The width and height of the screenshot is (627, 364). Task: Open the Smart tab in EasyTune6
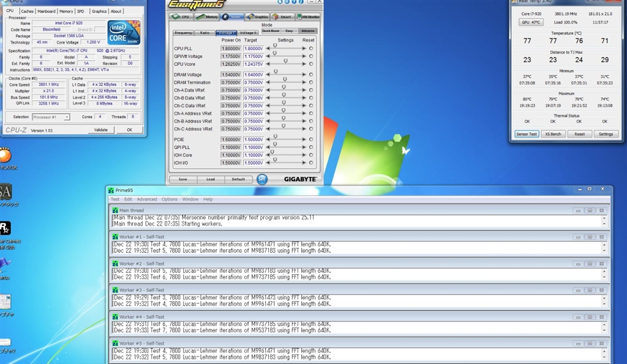[x=282, y=17]
